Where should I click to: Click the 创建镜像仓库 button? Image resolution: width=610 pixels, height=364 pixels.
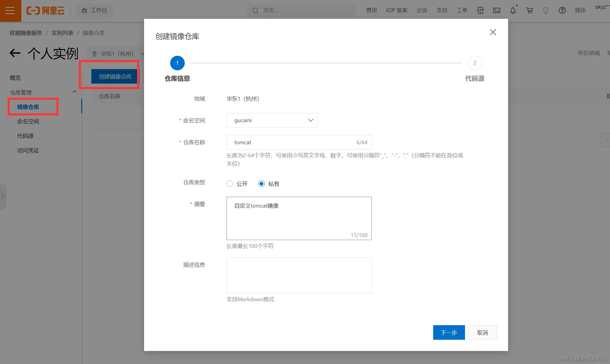115,76
